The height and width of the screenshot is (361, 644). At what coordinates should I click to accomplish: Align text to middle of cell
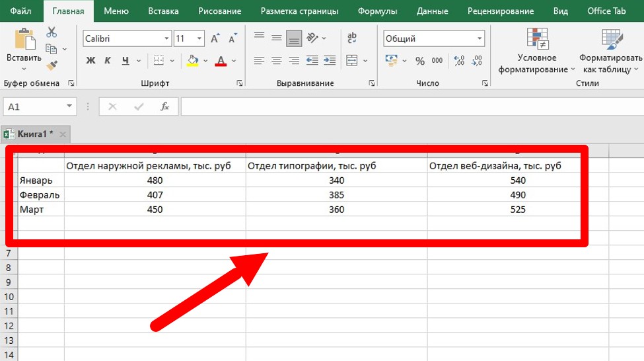click(276, 38)
